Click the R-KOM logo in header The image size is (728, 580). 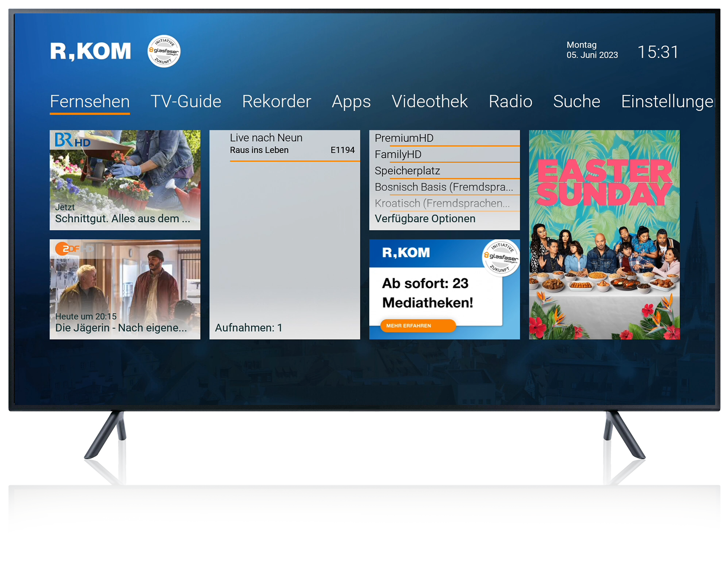91,52
